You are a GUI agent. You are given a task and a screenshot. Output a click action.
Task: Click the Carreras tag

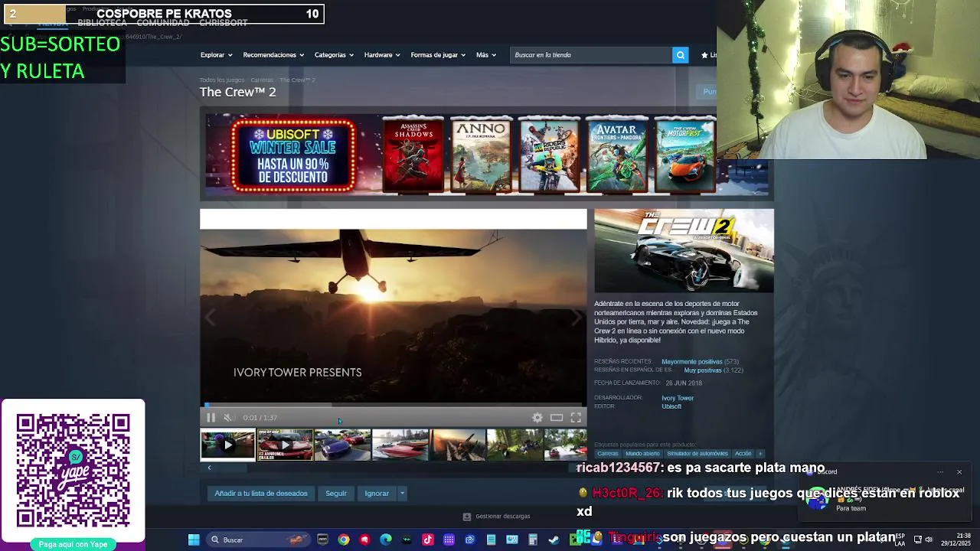tap(607, 454)
